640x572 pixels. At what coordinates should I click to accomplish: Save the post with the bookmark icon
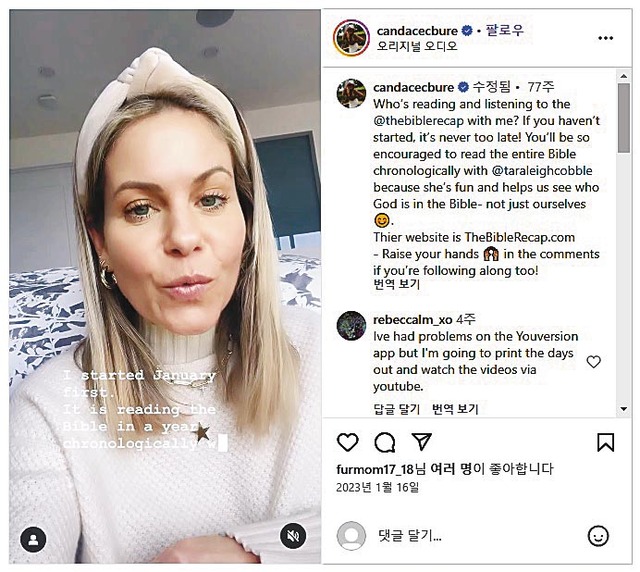click(x=605, y=442)
